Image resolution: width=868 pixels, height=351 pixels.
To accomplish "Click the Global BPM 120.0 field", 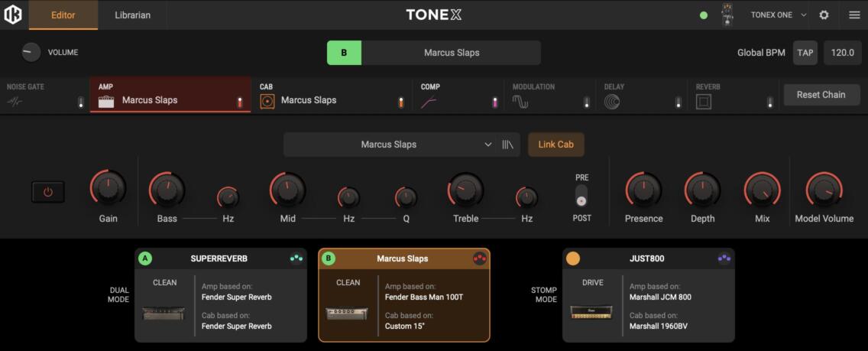I will click(843, 54).
